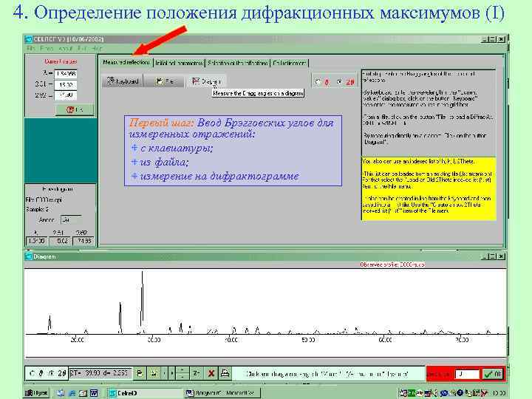Image resolution: width=532 pixels, height=399 pixels.
Task: Click the 74.98 value box in the file information panel
Action: (83, 241)
